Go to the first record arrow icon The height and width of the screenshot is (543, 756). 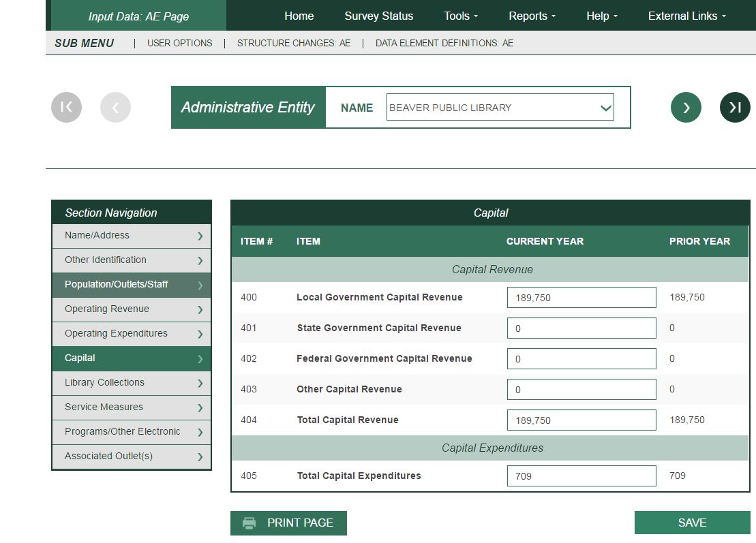(66, 107)
